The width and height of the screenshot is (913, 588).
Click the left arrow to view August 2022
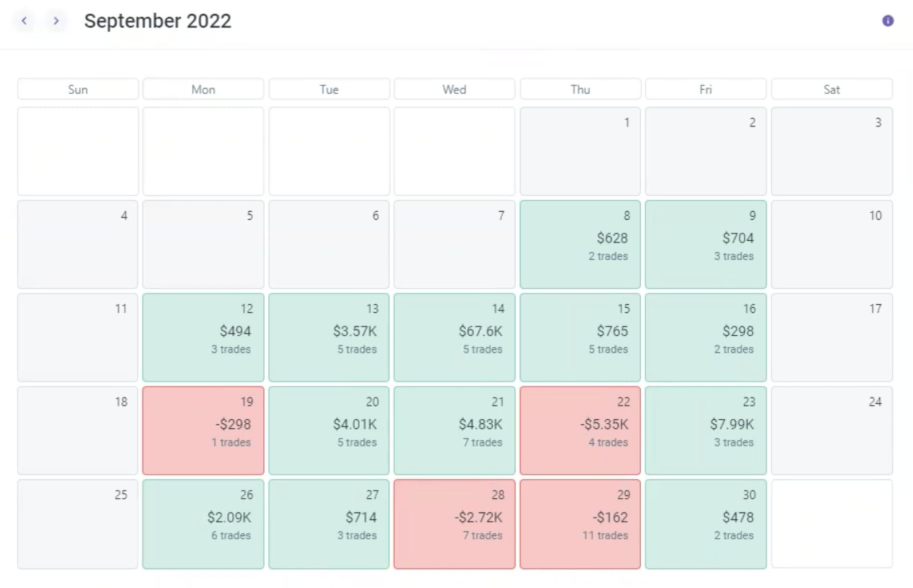(x=25, y=21)
